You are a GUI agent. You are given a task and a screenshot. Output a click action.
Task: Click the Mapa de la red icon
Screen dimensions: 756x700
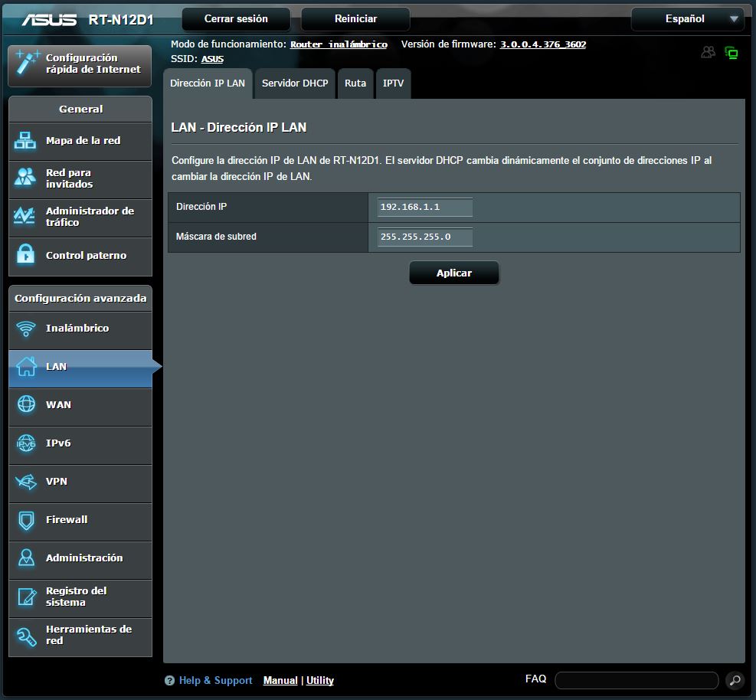(26, 141)
